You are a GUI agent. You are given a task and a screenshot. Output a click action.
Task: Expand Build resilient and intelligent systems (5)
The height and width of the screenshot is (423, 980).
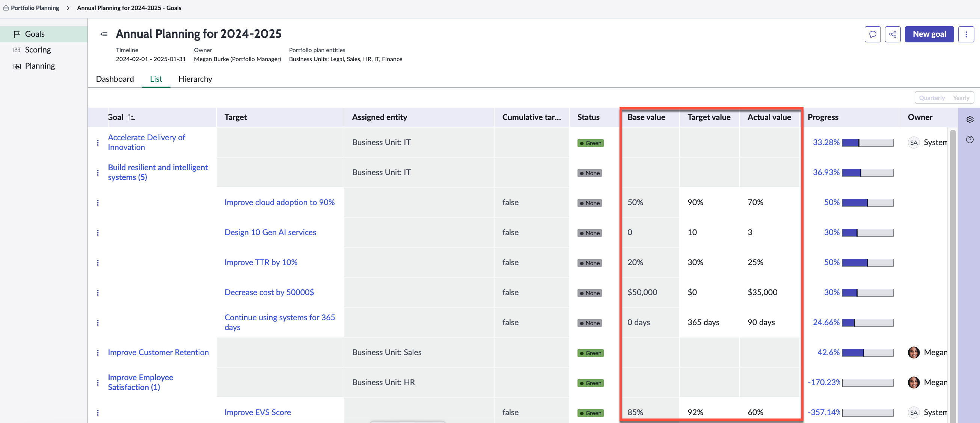click(157, 172)
